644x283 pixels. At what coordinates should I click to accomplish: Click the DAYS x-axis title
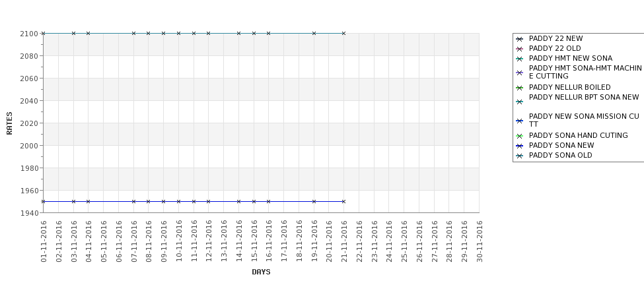(261, 272)
